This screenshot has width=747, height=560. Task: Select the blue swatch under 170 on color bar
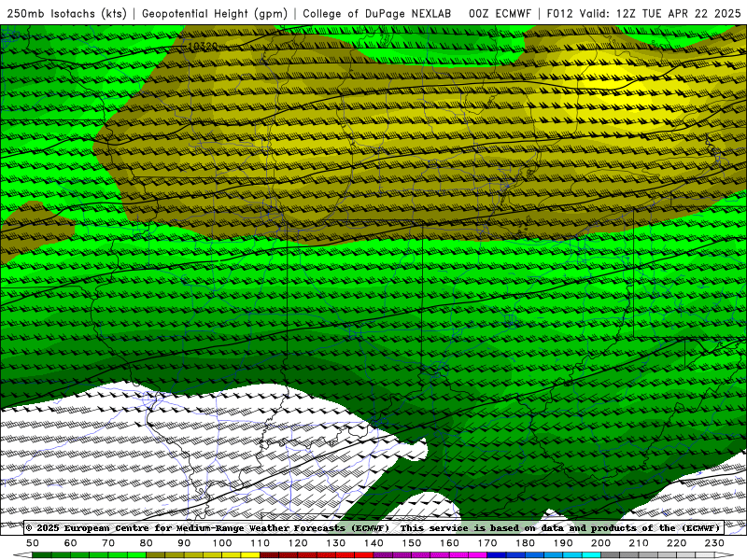point(497,555)
